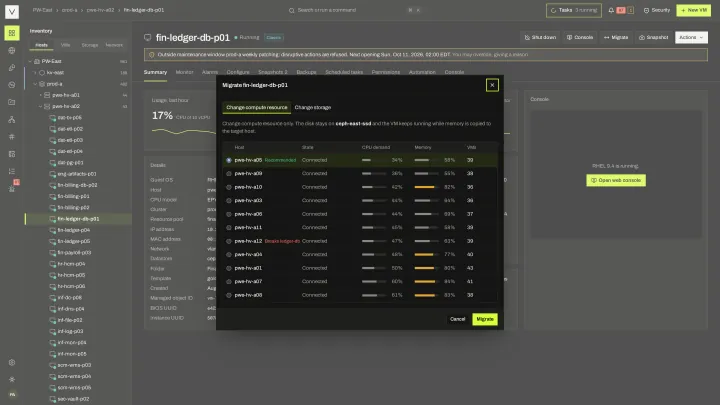
Task: Select host pwe-hv-a11 radio button
Action: point(229,228)
